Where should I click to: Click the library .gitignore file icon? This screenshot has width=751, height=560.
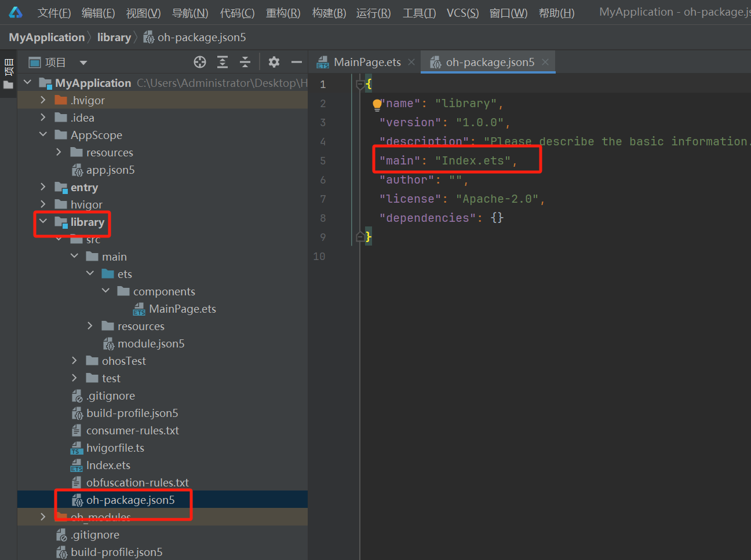77,396
